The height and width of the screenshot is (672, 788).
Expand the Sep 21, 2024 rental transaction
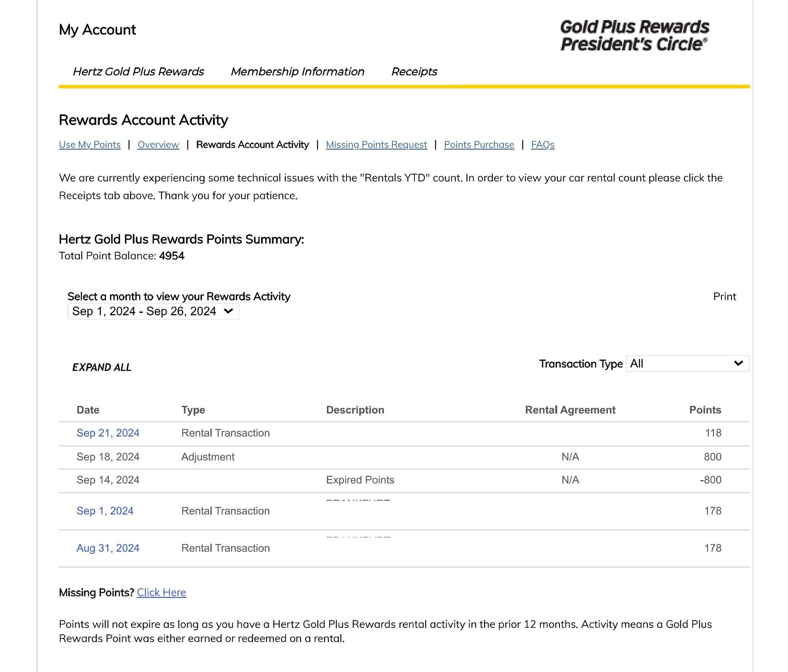[x=108, y=433]
